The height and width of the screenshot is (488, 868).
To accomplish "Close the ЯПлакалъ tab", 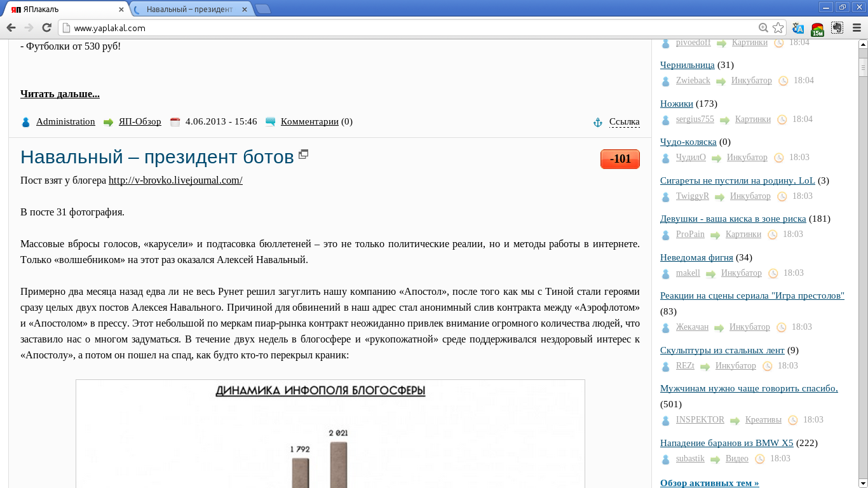I will tap(121, 10).
